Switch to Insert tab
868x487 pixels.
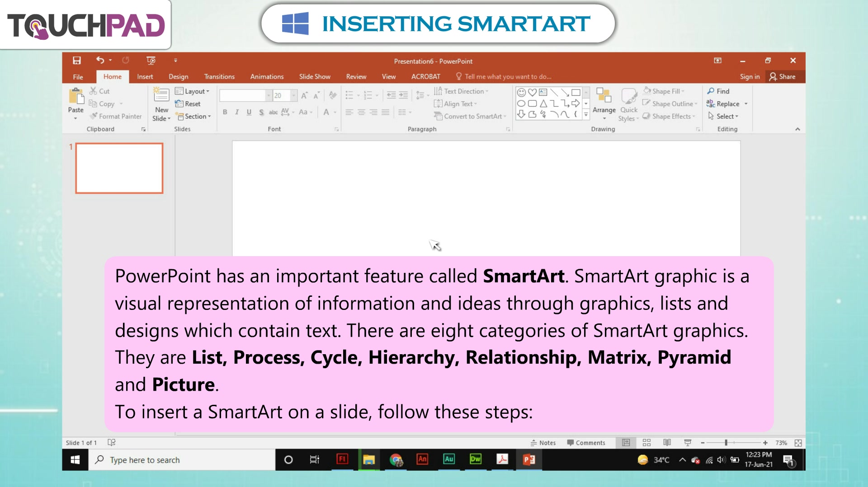coord(145,77)
